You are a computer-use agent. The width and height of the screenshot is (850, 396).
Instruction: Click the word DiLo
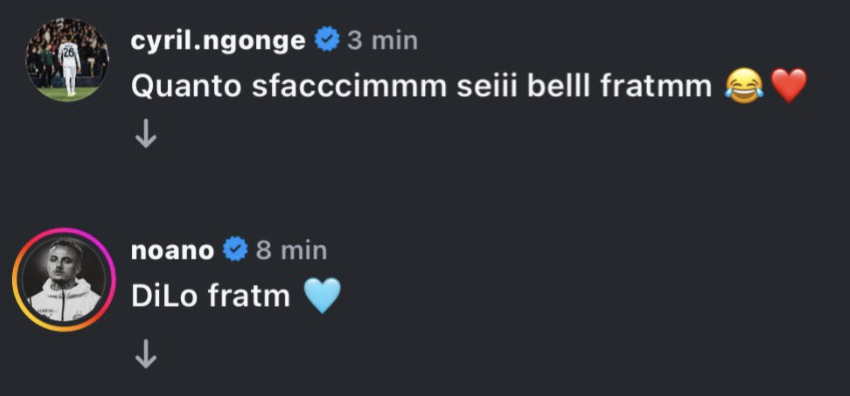tap(164, 297)
